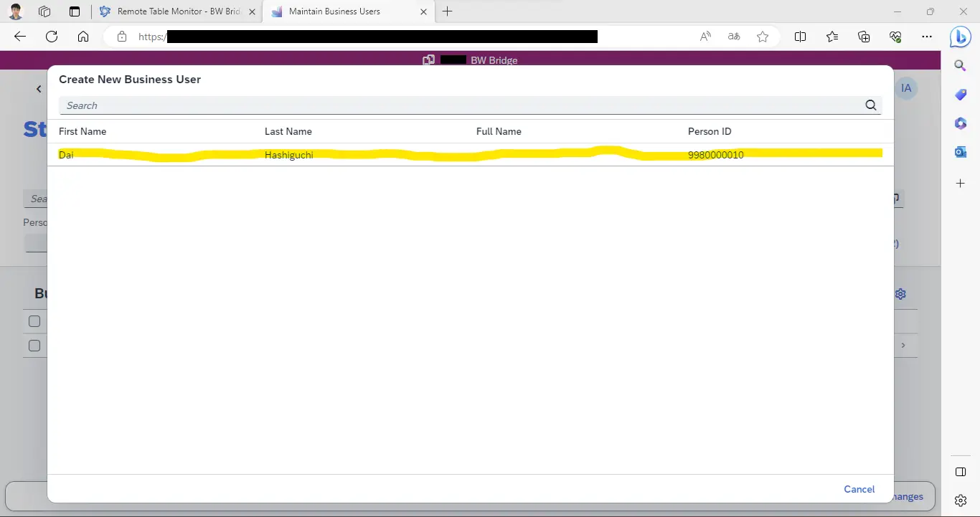980x517 pixels.
Task: Toggle the sidebar panel visibility icon
Action: tap(961, 472)
